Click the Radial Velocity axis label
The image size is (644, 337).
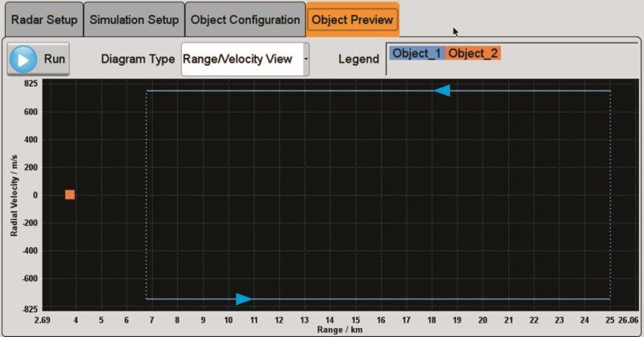coord(14,195)
